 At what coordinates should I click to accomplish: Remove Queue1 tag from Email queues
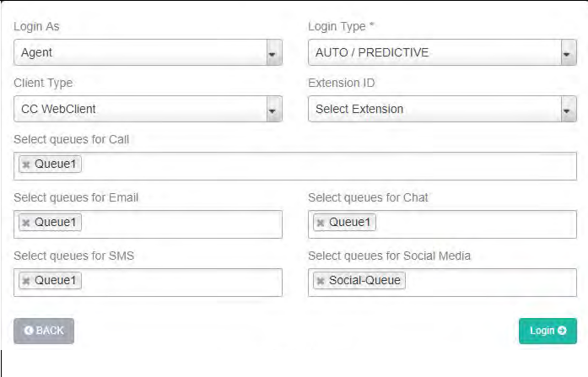click(26, 223)
